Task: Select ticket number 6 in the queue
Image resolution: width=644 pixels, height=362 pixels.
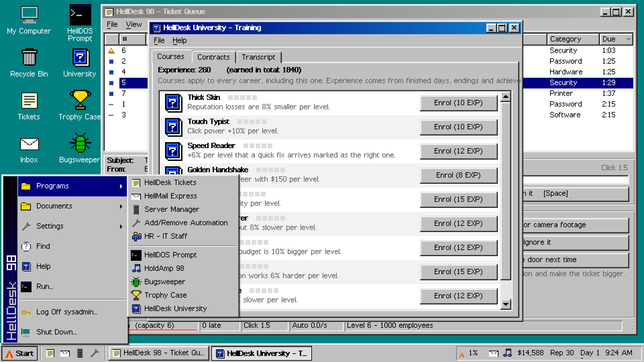Action: coord(126,51)
